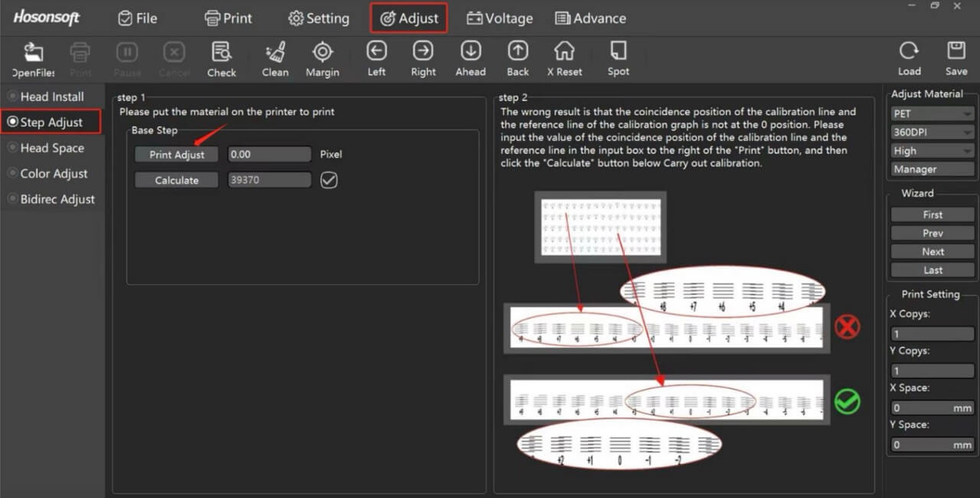This screenshot has width=980, height=498.
Task: Toggle the checkbox beside Calculate value
Action: pos(329,180)
